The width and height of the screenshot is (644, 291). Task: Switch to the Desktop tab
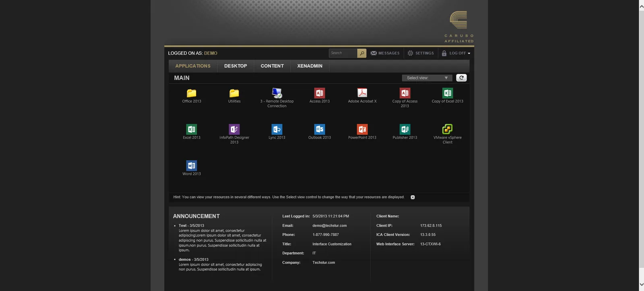coord(235,66)
